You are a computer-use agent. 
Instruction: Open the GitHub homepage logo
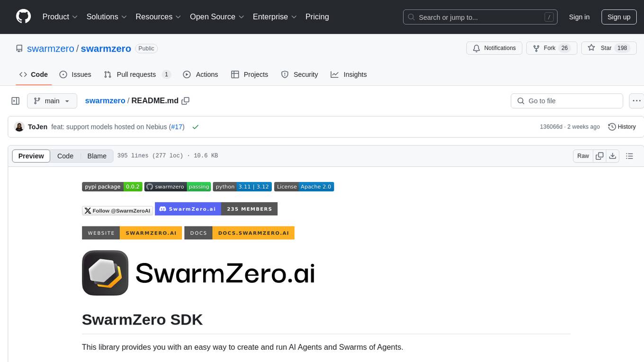click(24, 17)
